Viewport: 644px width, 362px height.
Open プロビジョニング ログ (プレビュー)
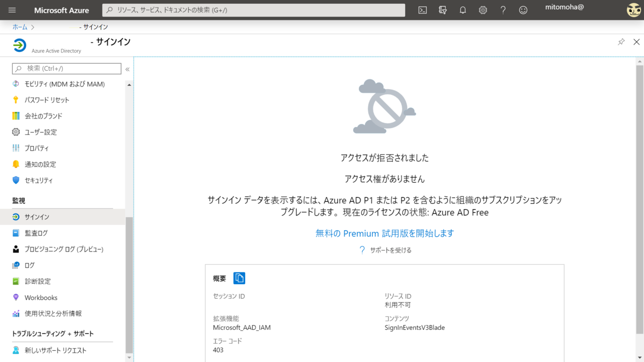[63, 249]
